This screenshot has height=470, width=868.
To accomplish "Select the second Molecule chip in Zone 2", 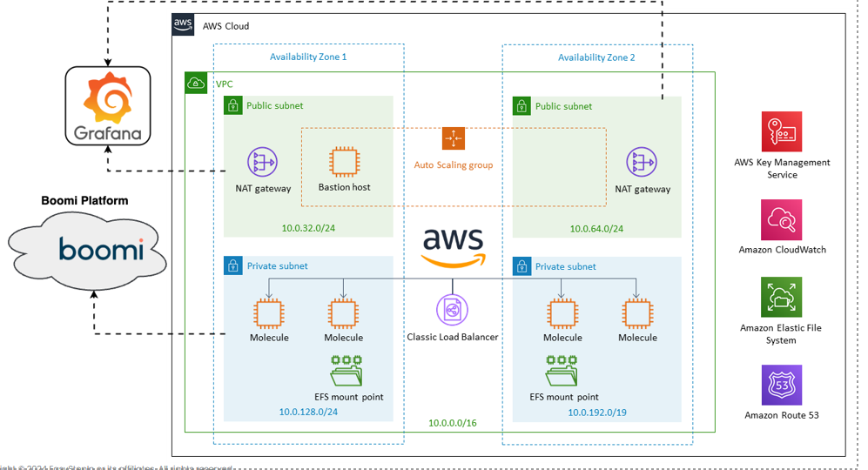I will pyautogui.click(x=637, y=314).
